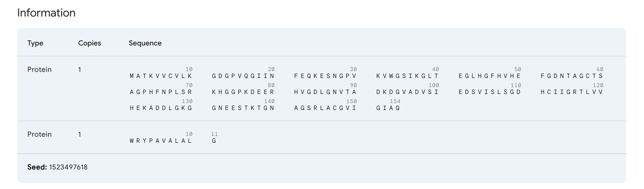Image resolution: width=644 pixels, height=189 pixels.
Task: Click the bold Seed label
Action: pyautogui.click(x=37, y=167)
